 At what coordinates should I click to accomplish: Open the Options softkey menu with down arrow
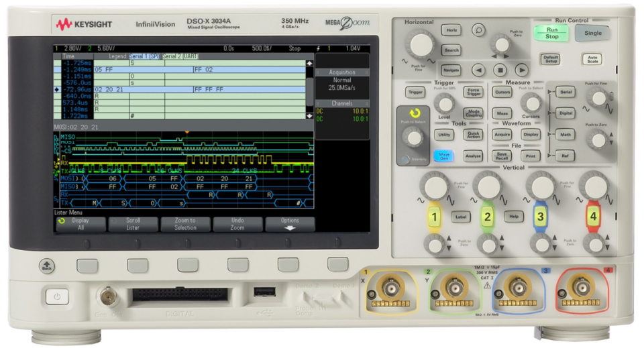(x=290, y=224)
